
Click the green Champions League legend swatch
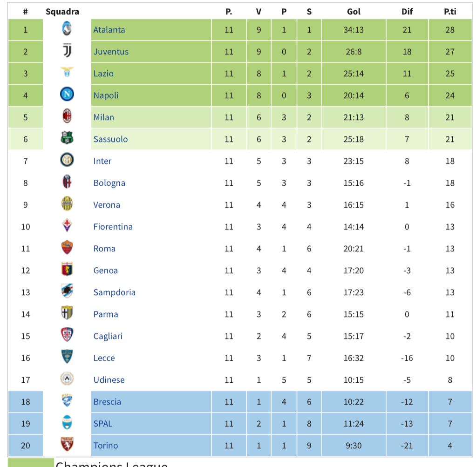[x=31, y=463]
